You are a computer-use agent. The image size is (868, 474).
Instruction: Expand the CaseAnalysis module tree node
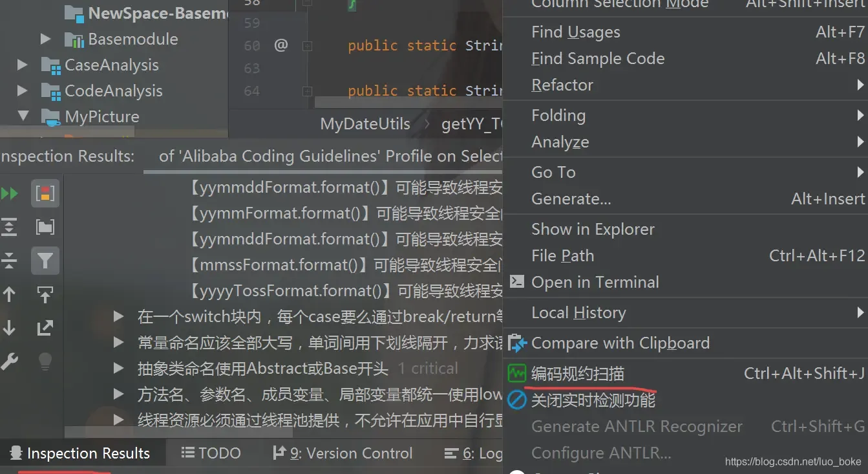pos(23,65)
